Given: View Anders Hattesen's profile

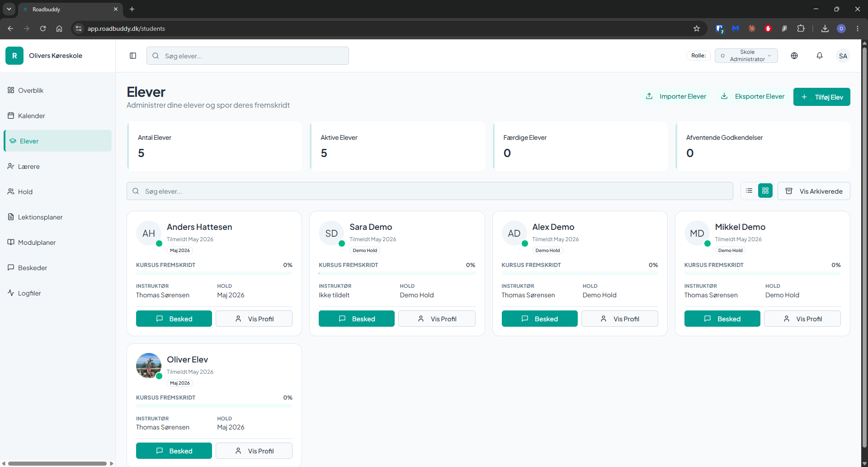Looking at the screenshot, I should coord(254,319).
